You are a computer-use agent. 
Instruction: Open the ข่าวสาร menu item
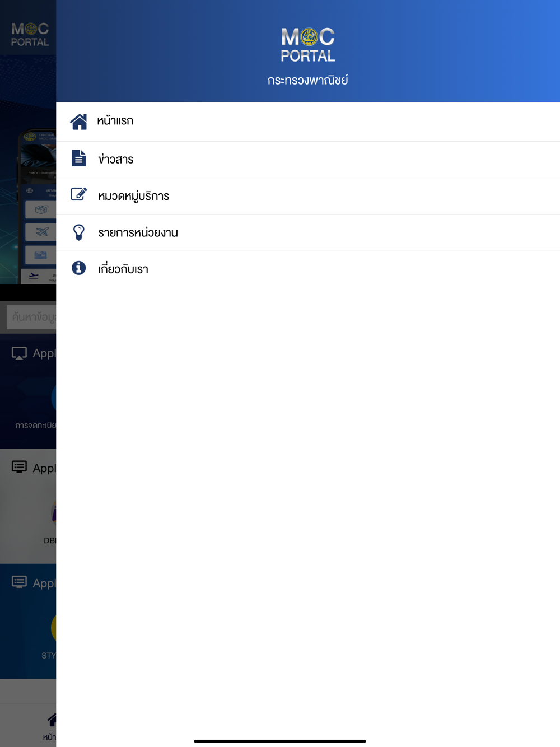tap(308, 160)
